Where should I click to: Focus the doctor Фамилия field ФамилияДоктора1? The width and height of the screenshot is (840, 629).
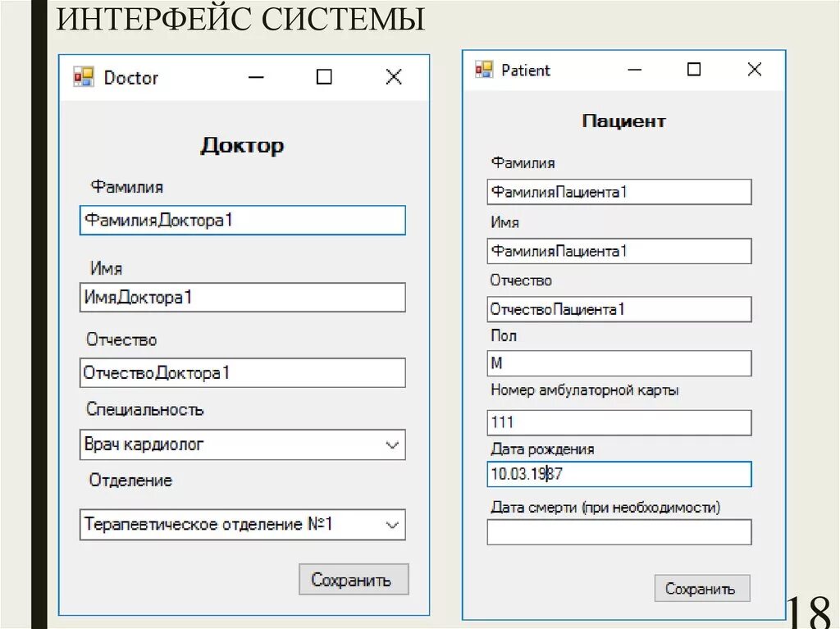click(242, 221)
